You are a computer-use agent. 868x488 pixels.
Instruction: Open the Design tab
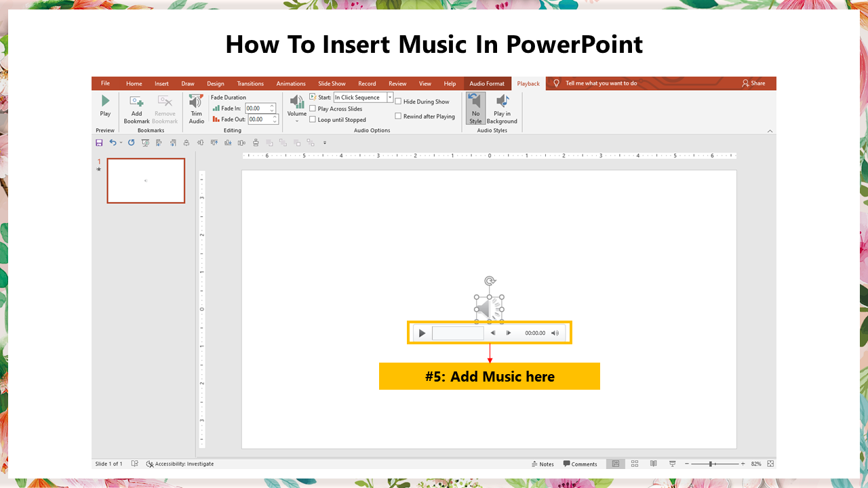(x=216, y=83)
